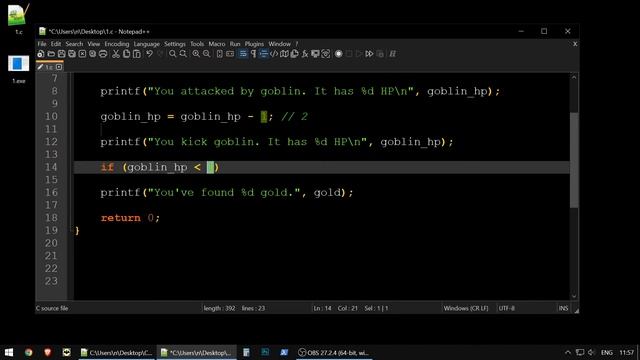Screen dimensions: 640x360
Task: Click the 'length : 392' status text
Action: [x=219, y=308]
